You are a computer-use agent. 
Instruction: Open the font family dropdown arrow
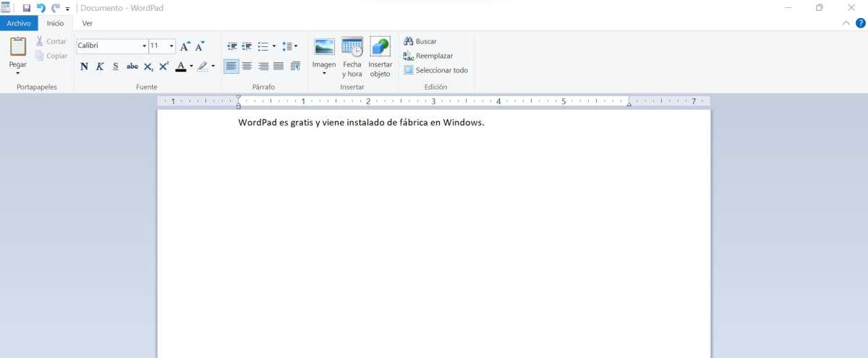coord(145,46)
